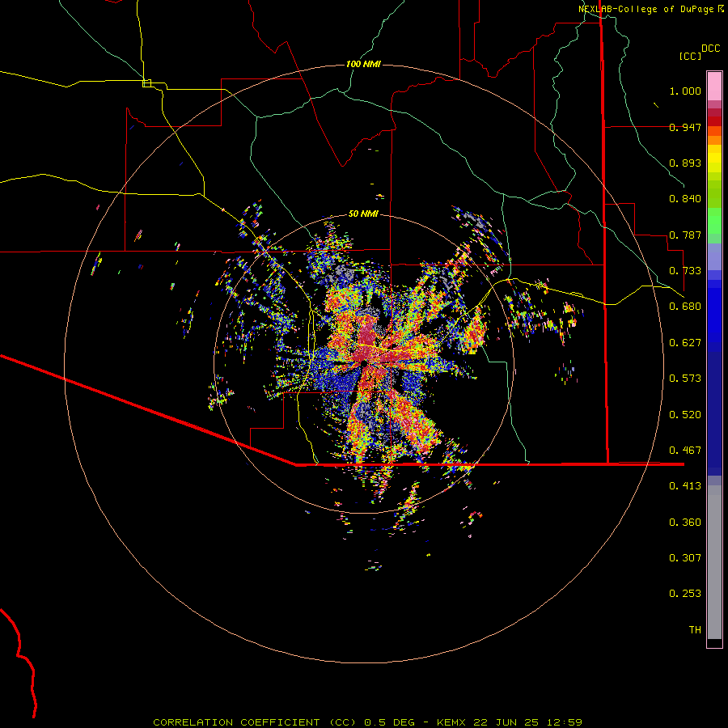Screen dimensions: 728x728
Task: Click the 0.627 color scale value
Action: point(685,343)
